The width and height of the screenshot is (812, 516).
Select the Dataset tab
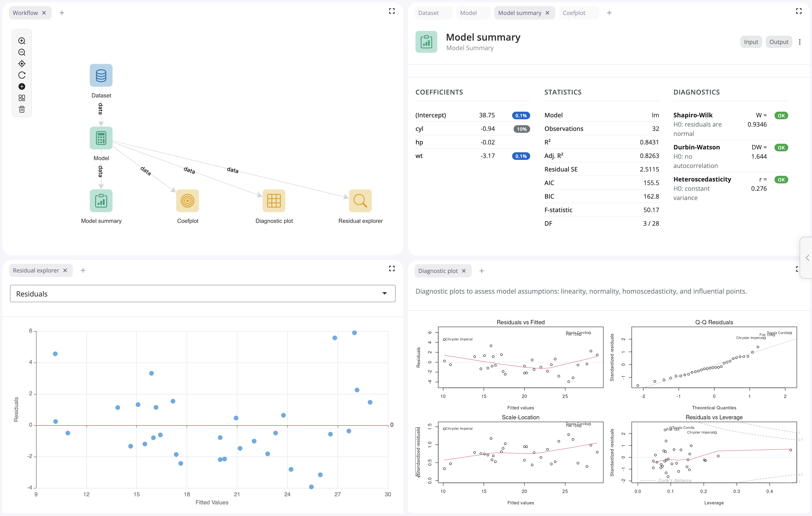tap(429, 13)
